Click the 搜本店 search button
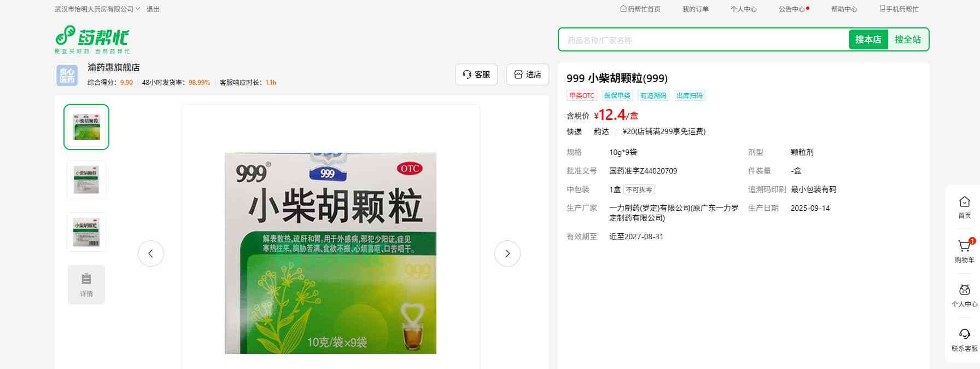 (x=868, y=39)
